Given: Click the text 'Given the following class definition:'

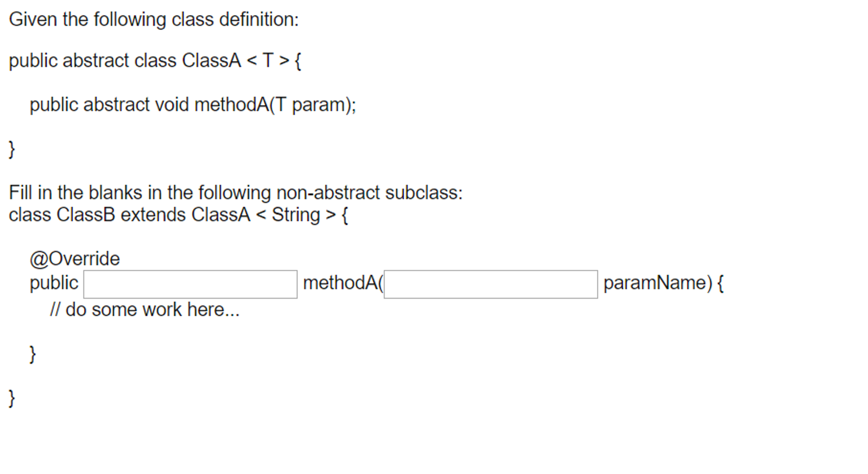Looking at the screenshot, I should tap(153, 19).
